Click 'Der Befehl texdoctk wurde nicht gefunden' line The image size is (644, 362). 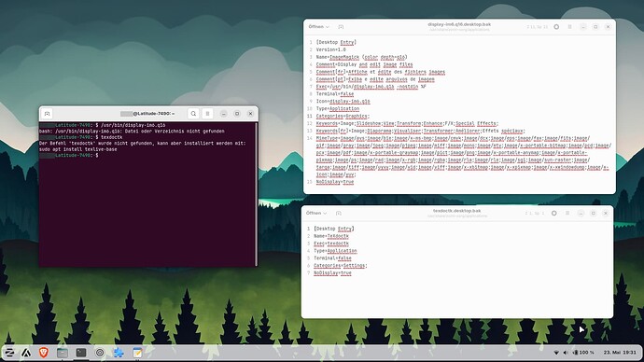tap(142, 144)
